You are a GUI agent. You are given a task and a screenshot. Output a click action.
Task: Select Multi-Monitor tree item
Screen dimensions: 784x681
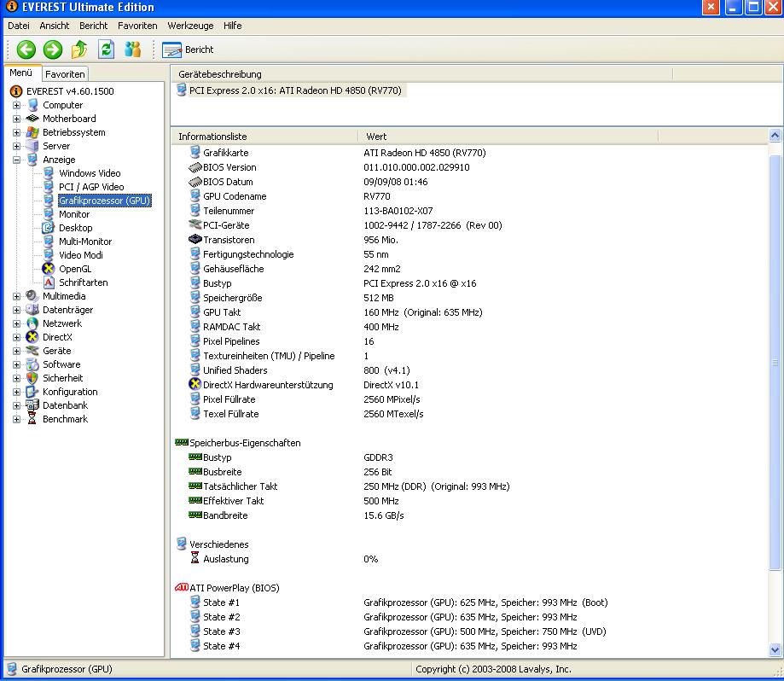(85, 242)
